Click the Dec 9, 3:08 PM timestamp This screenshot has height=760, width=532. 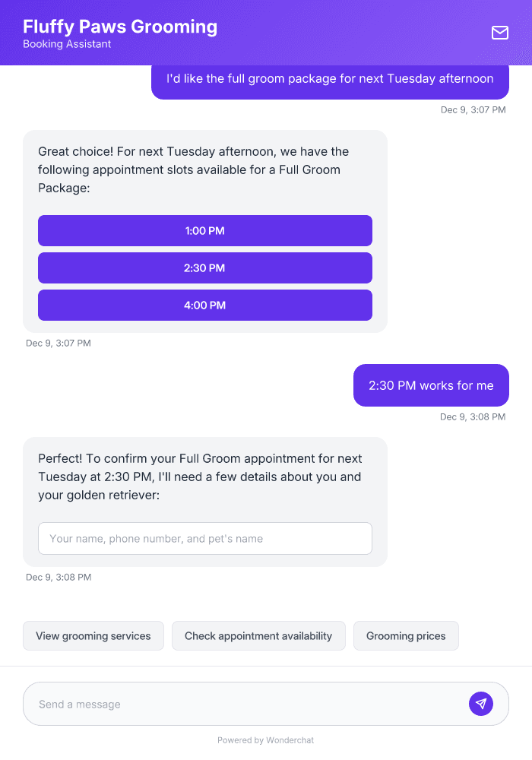pyautogui.click(x=59, y=577)
